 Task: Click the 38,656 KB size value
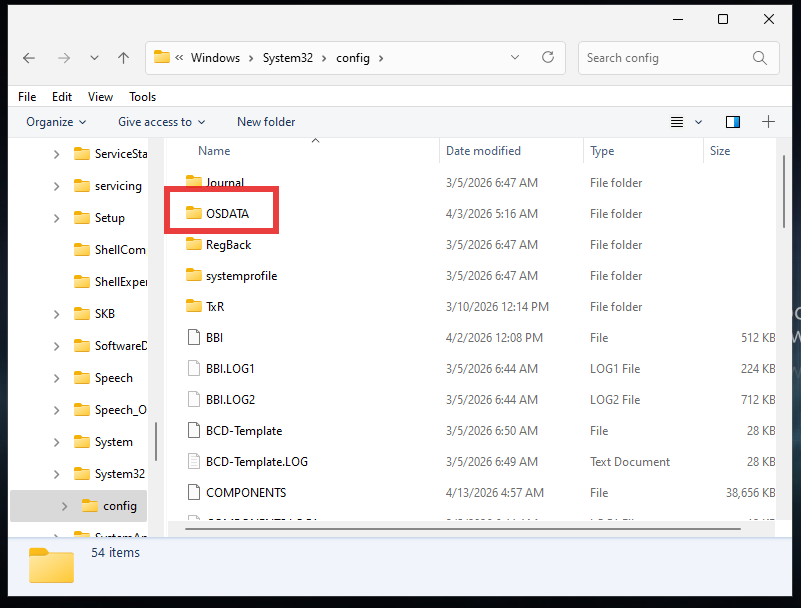click(750, 493)
